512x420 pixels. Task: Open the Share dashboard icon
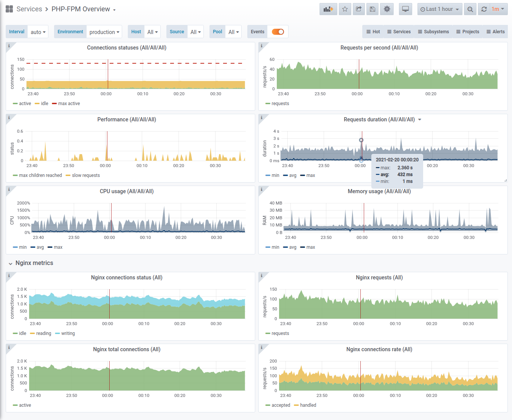pyautogui.click(x=358, y=9)
